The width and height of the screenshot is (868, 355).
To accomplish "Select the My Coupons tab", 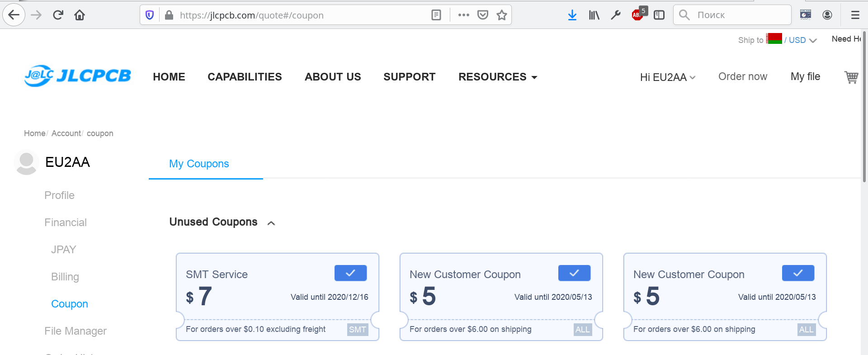I will point(199,164).
